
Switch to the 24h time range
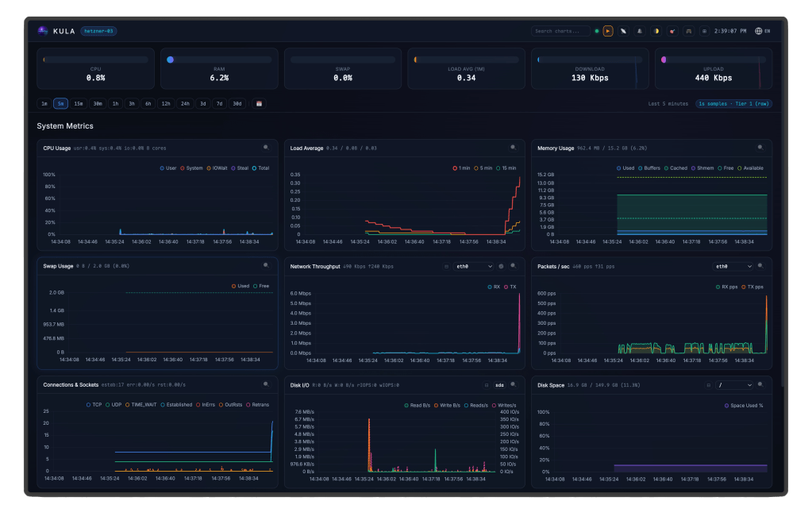click(x=185, y=103)
